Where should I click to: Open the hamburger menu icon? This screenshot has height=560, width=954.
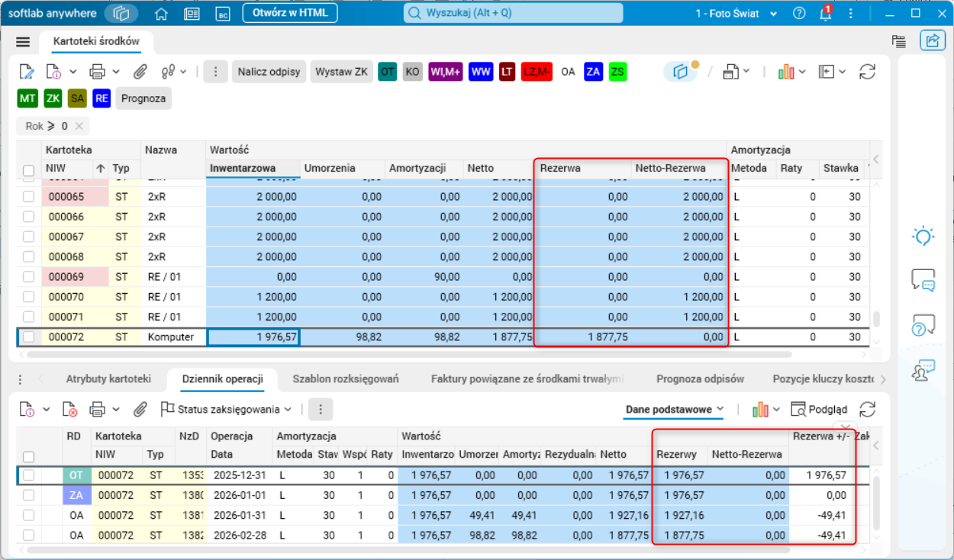23,42
